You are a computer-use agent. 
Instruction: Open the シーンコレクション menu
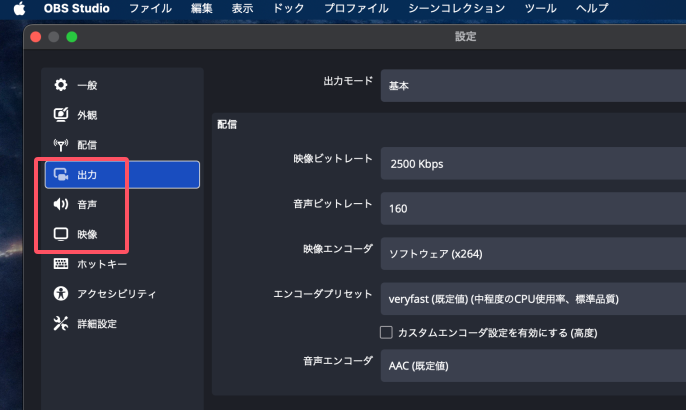click(456, 8)
